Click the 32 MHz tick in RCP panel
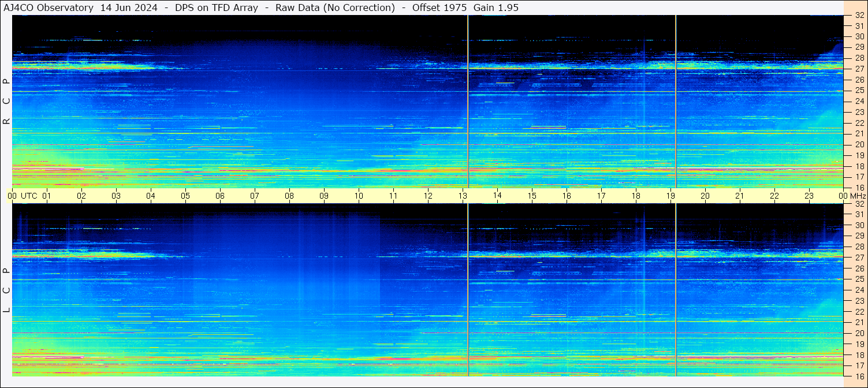Viewport: 868px width, 388px height. tap(859, 16)
